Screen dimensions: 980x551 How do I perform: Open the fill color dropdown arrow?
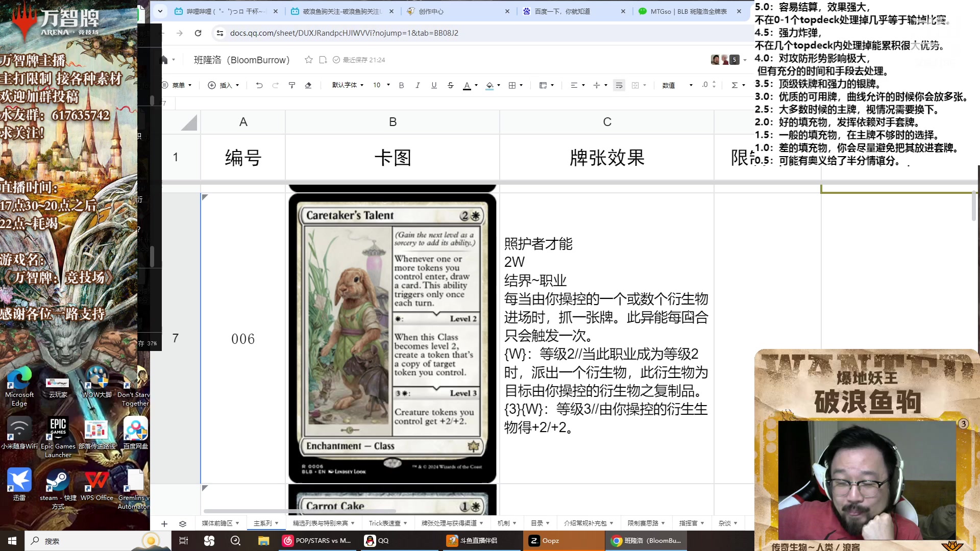coord(499,85)
